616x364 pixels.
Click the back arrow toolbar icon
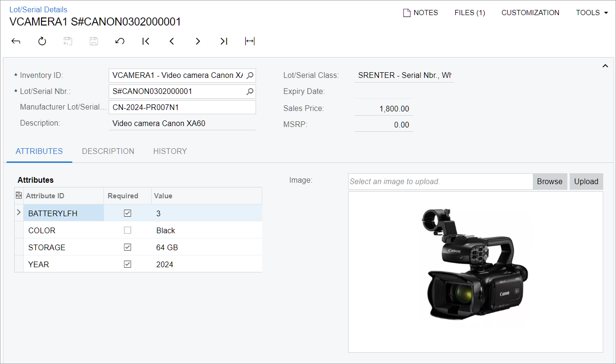coord(16,41)
